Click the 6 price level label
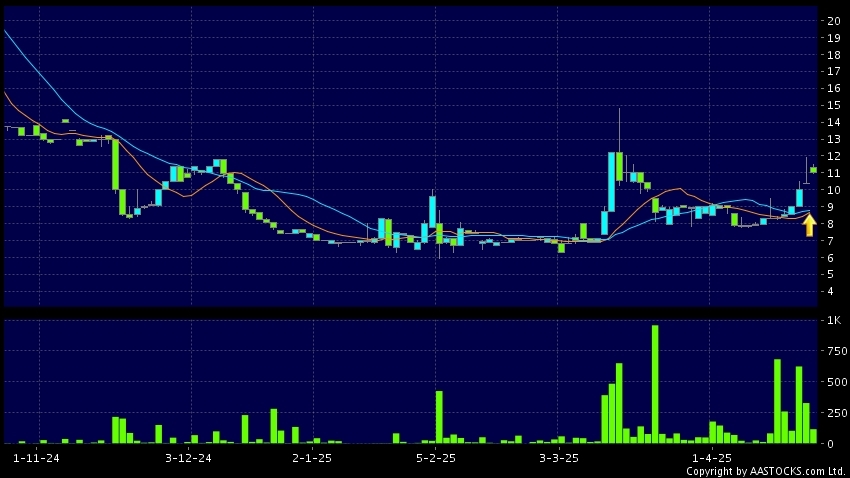The image size is (850, 478). pyautogui.click(x=830, y=258)
